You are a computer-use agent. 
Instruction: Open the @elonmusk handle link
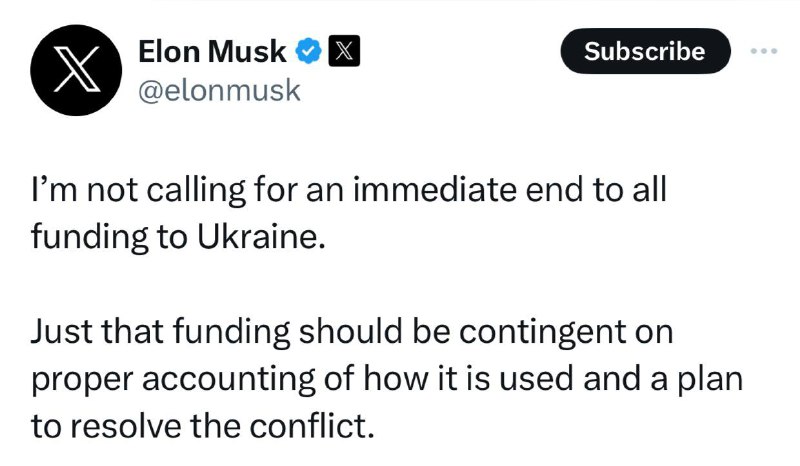(x=219, y=90)
